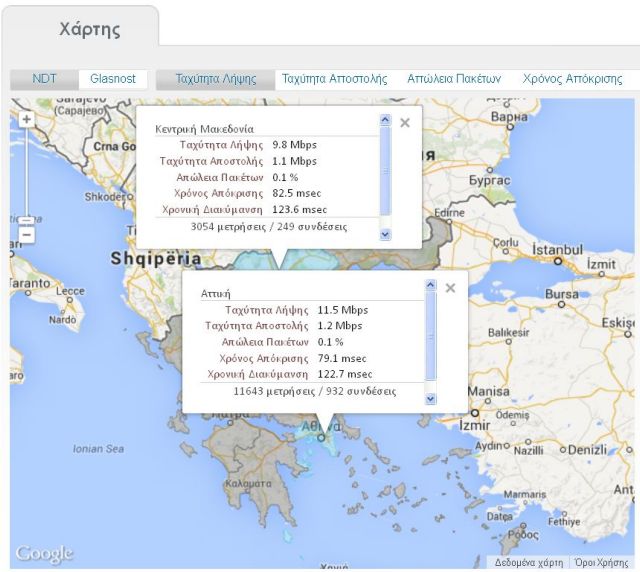Zoom out the map with minus button
This screenshot has height=572, width=640.
(27, 235)
